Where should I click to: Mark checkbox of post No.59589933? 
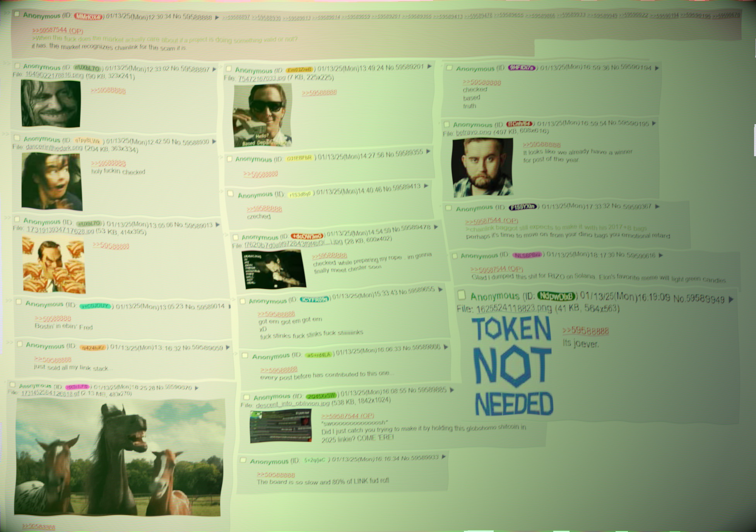point(243,460)
